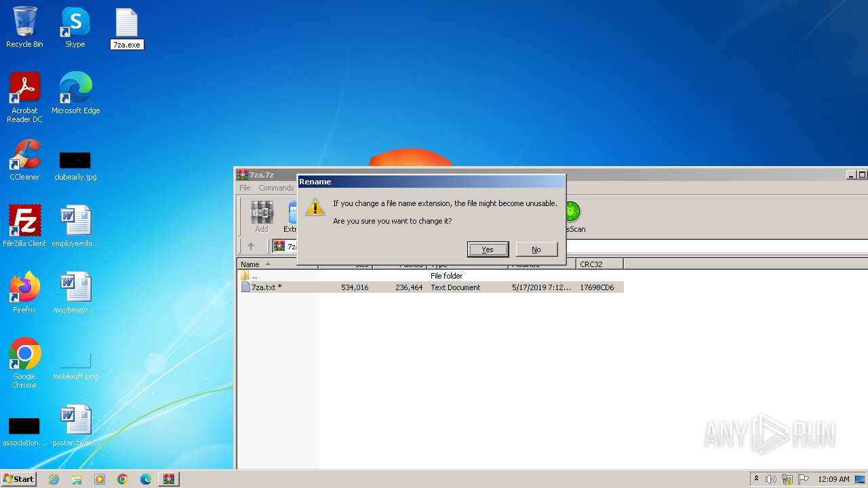Select Microsoft Edge desktop shortcut
Image resolution: width=868 pixels, height=488 pixels.
[x=76, y=94]
